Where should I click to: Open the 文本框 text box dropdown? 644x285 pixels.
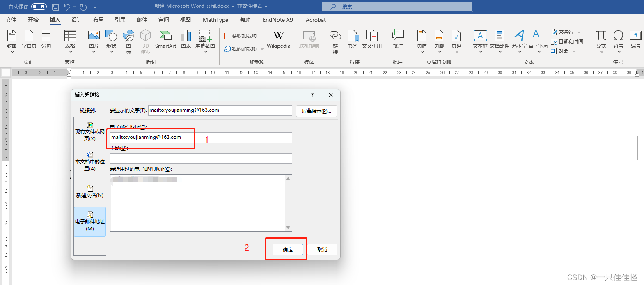coord(480,41)
